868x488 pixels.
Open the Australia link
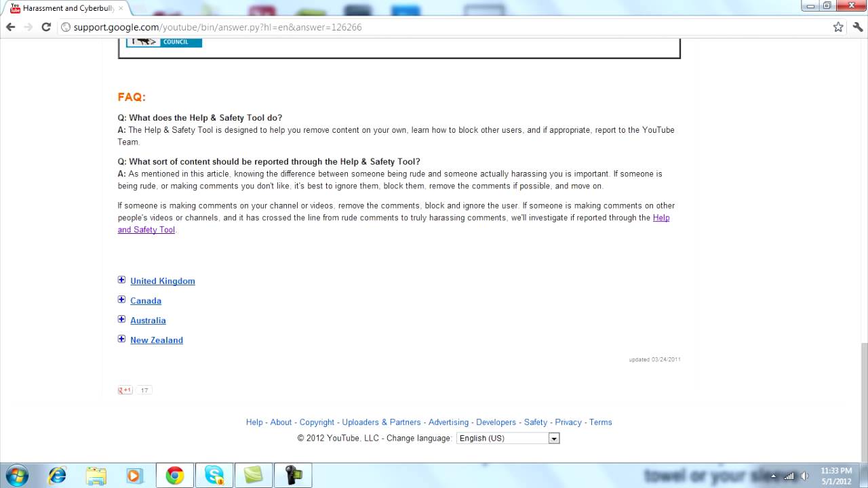pos(148,321)
